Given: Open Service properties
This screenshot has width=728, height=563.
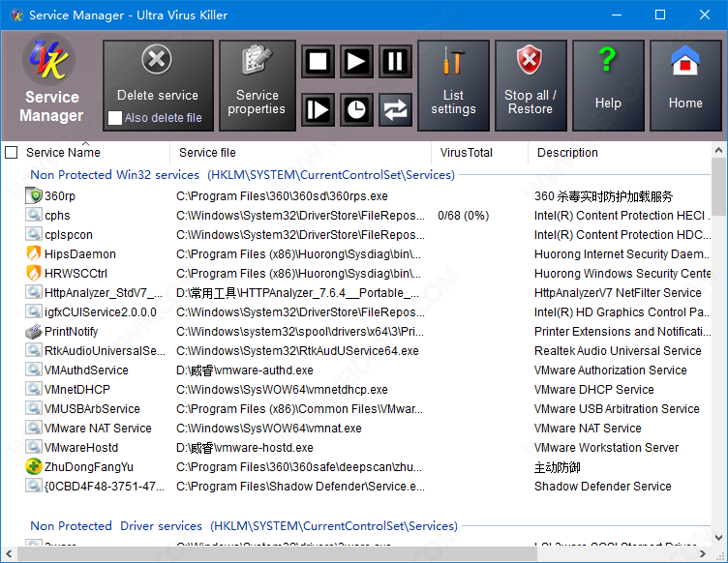Looking at the screenshot, I should pyautogui.click(x=257, y=85).
